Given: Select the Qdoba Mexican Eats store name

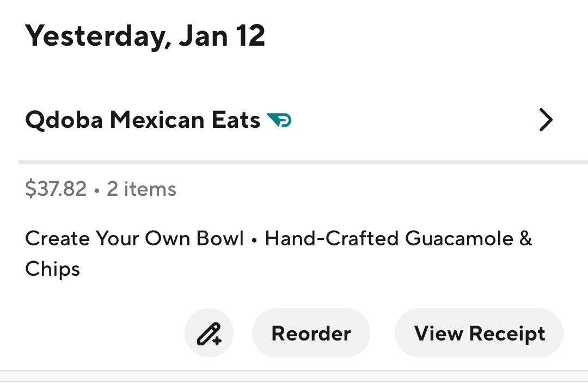Looking at the screenshot, I should 143,120.
